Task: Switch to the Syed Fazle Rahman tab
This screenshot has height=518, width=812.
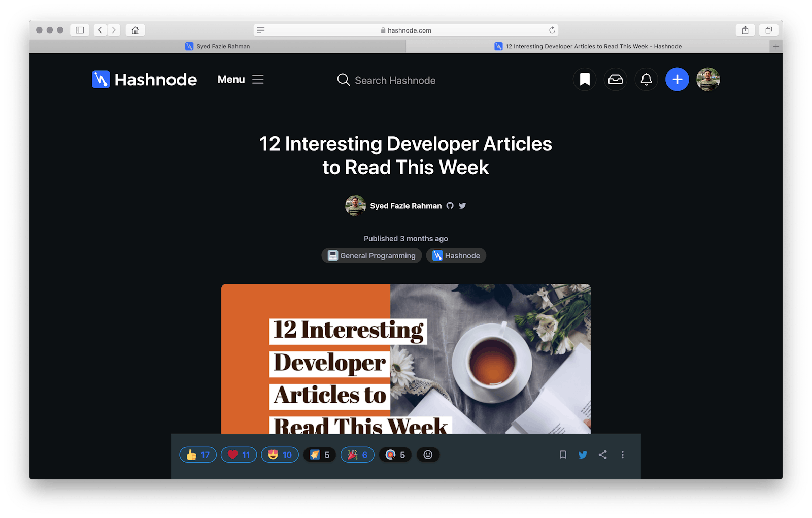Action: coord(217,46)
